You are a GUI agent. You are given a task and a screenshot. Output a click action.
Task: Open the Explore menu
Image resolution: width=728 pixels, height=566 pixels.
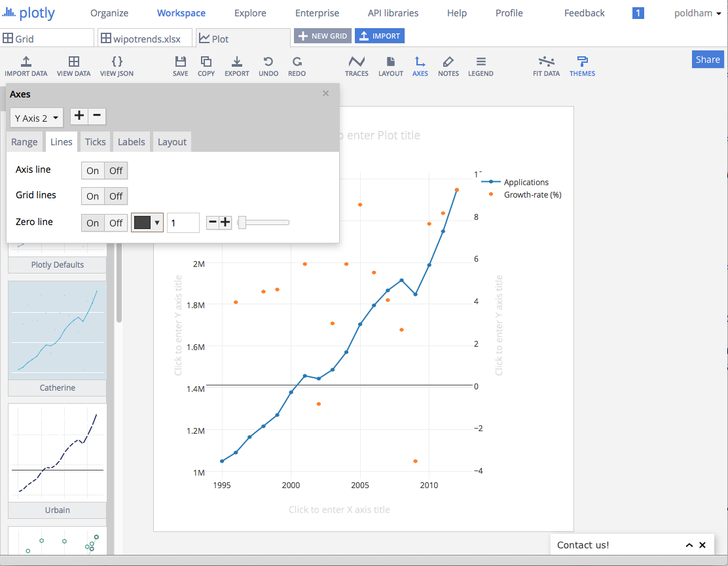tap(250, 13)
